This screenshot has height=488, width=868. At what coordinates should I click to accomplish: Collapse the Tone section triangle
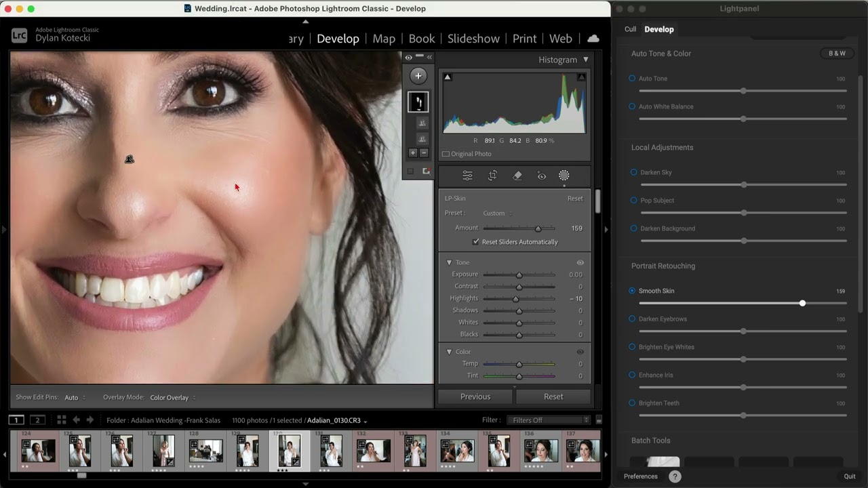pyautogui.click(x=449, y=262)
